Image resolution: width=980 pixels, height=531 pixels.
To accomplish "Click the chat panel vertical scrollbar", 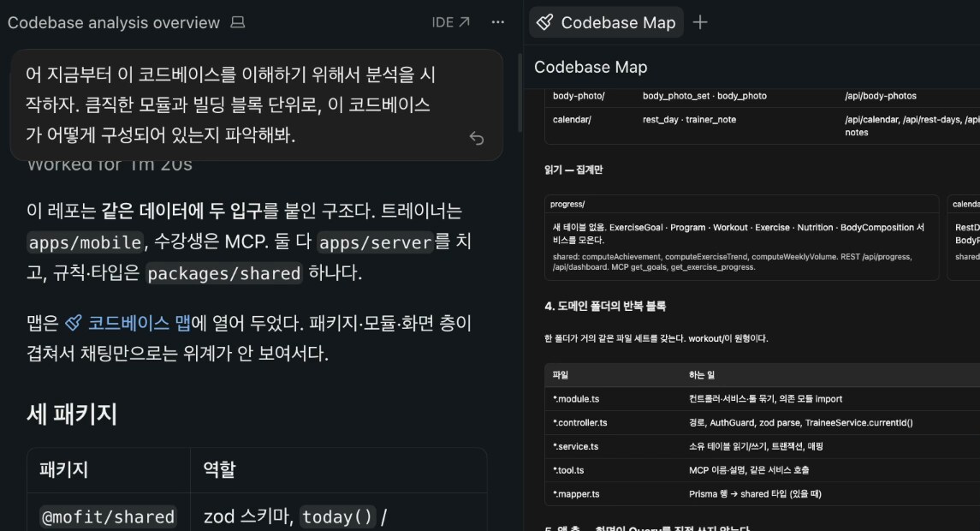I will tap(520, 93).
